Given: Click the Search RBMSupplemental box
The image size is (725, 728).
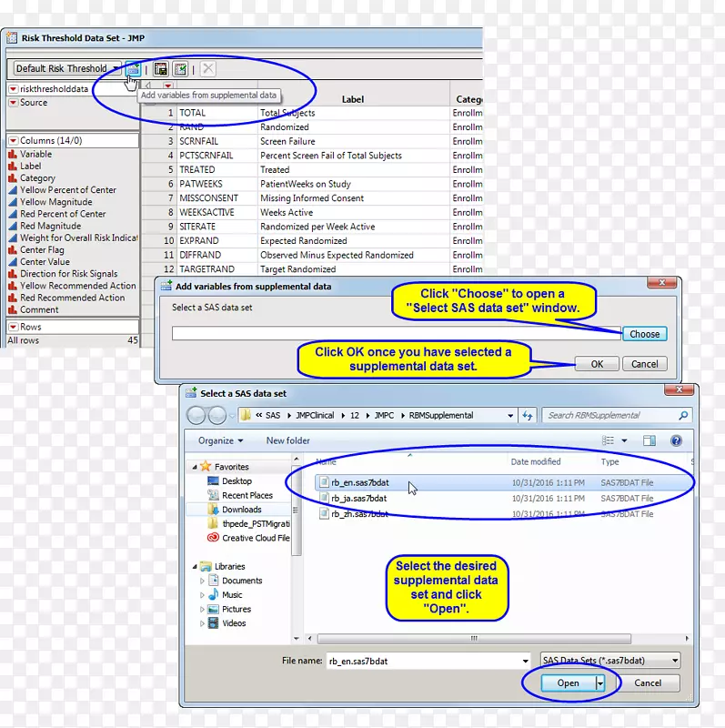Looking at the screenshot, I should [617, 416].
